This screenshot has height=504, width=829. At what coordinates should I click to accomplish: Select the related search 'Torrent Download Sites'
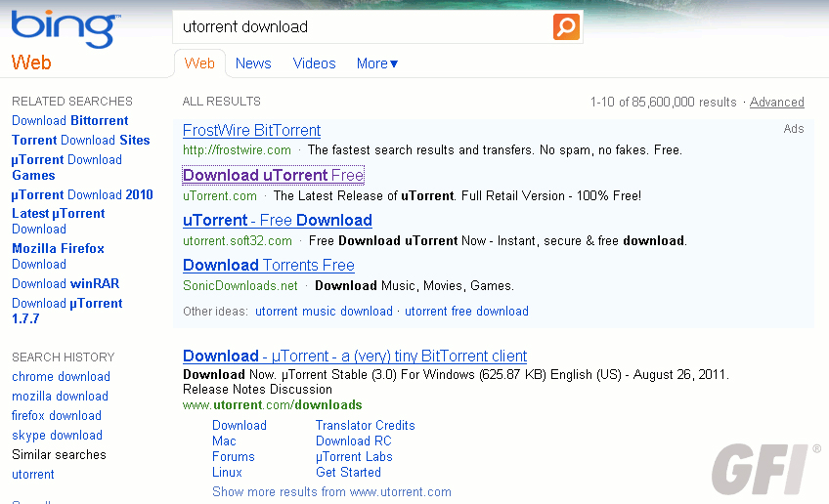tap(81, 140)
